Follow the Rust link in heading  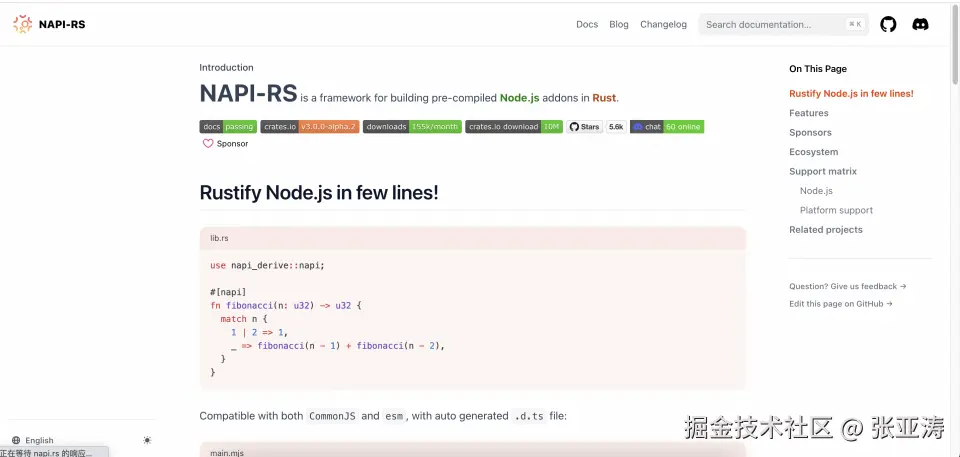click(x=604, y=97)
